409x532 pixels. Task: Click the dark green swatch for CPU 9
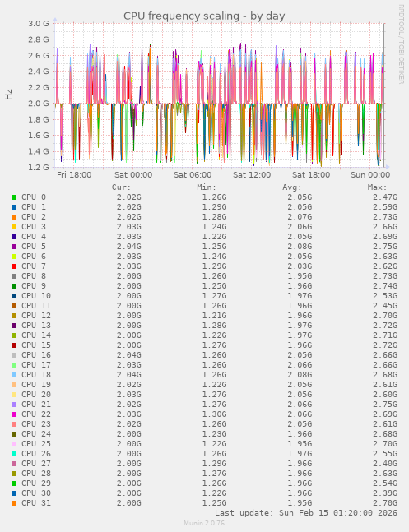pos(14,286)
